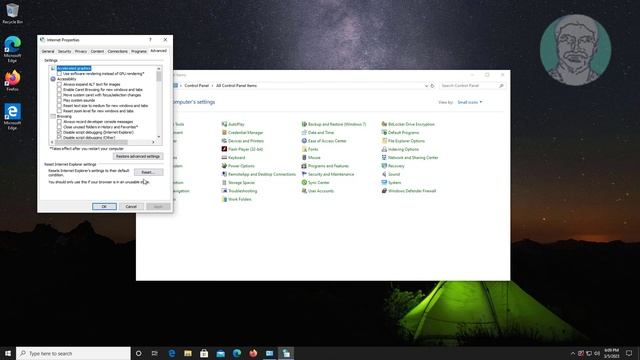The image size is (640, 360).
Task: Toggle Use software rendering instead of GPU rendering
Action: pos(60,74)
